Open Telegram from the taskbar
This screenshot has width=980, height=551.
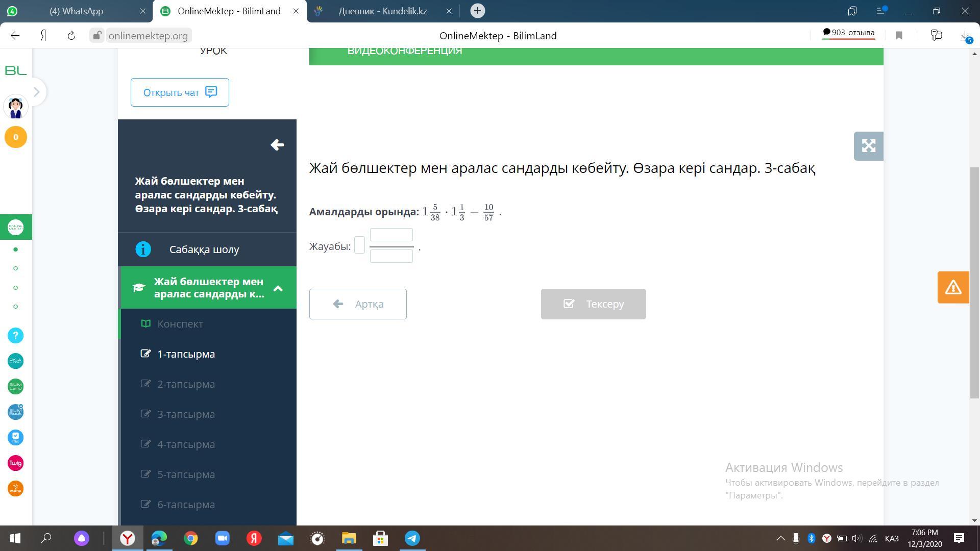[412, 538]
